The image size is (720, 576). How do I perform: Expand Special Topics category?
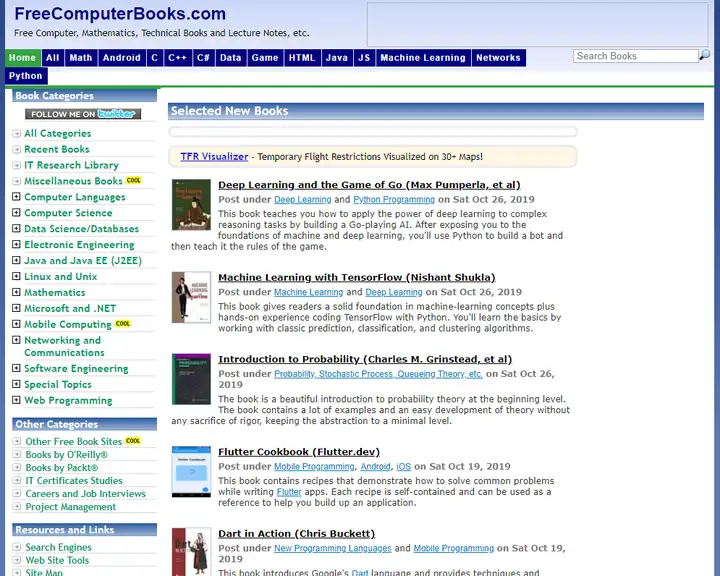(x=16, y=384)
